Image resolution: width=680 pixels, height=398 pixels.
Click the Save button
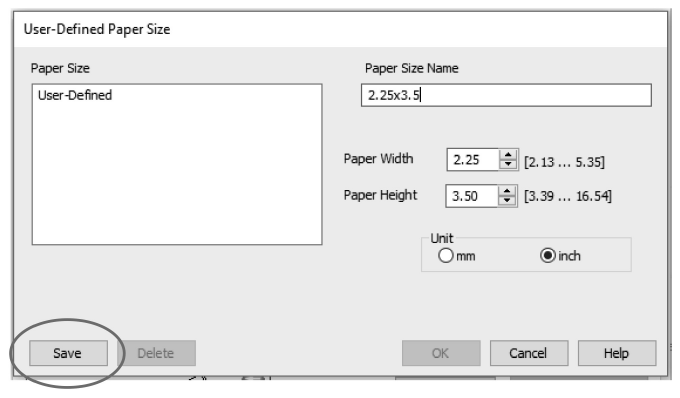point(69,353)
